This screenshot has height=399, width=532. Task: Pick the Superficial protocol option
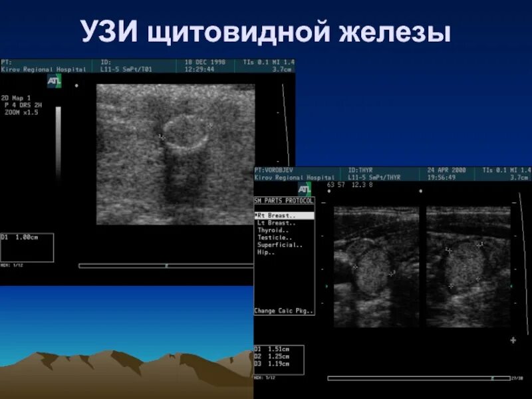(279, 245)
